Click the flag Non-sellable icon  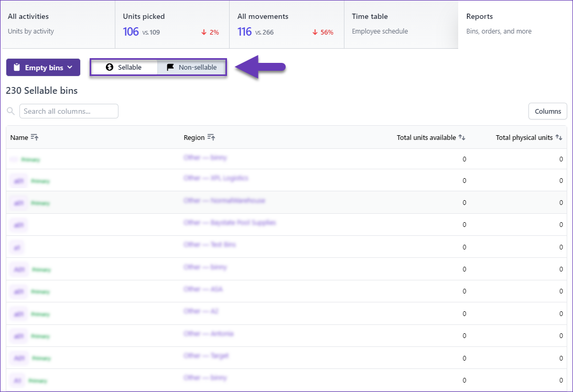coord(170,68)
